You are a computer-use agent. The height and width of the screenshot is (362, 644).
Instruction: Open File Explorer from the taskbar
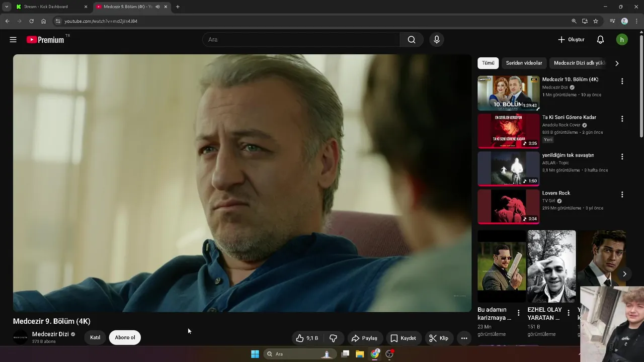click(x=360, y=354)
